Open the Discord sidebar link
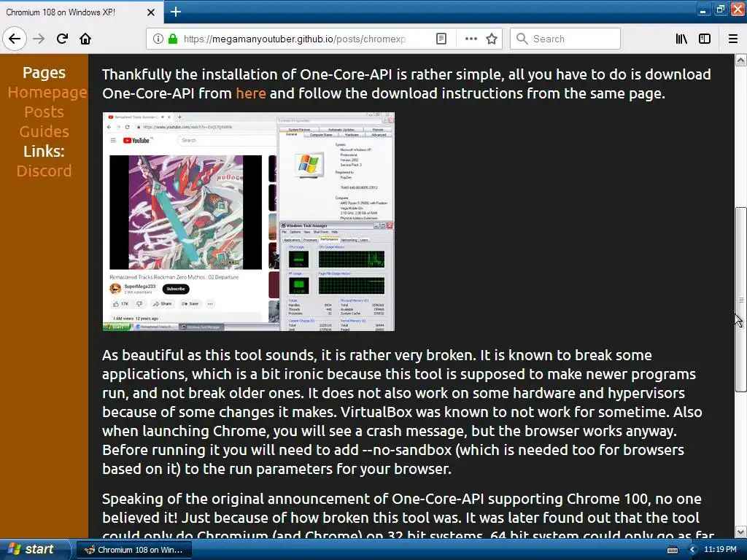 44,171
